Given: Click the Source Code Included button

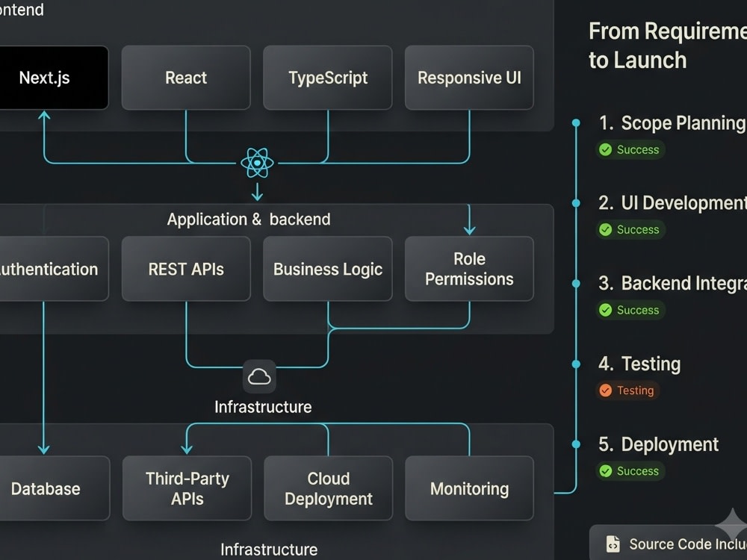Looking at the screenshot, I should pyautogui.click(x=668, y=543).
